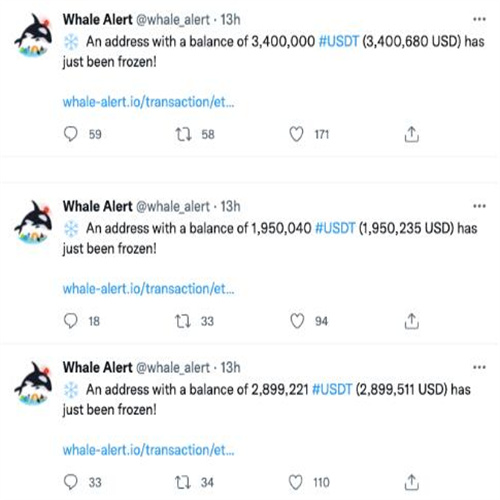
Task: Share the 3,400,000 USDT tweet
Action: click(412, 134)
